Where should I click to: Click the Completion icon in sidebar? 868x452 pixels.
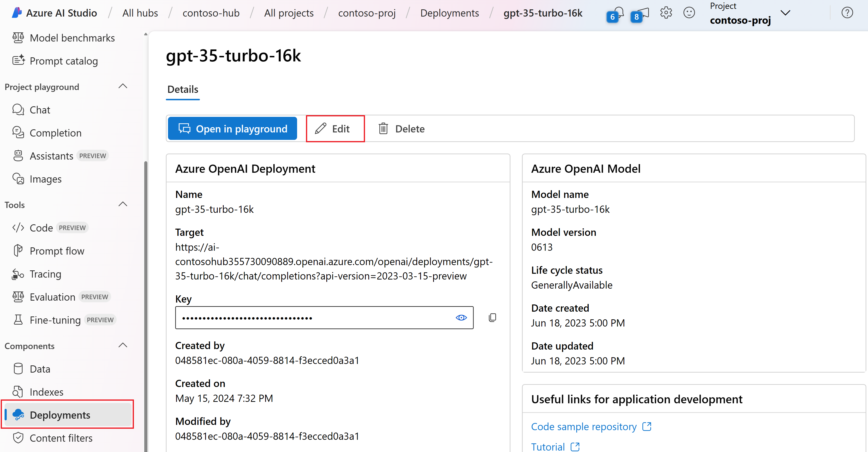18,133
